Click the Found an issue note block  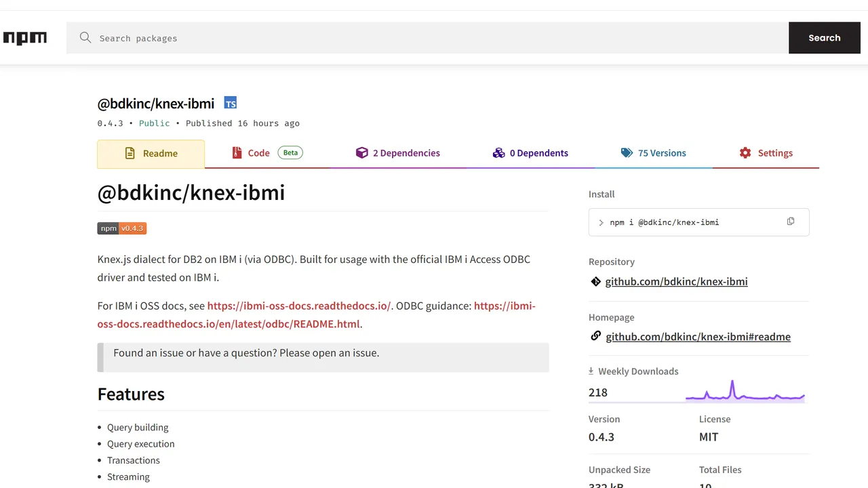[x=323, y=357]
